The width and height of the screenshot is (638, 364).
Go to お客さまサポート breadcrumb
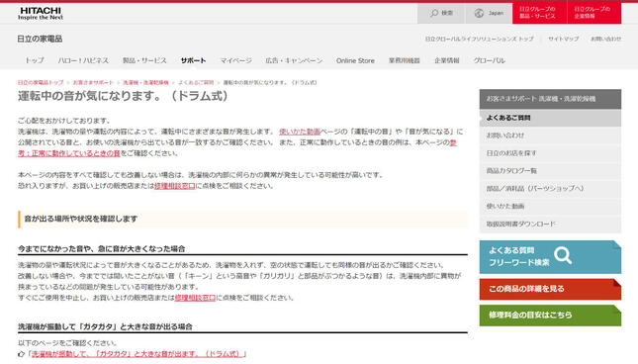(x=93, y=82)
